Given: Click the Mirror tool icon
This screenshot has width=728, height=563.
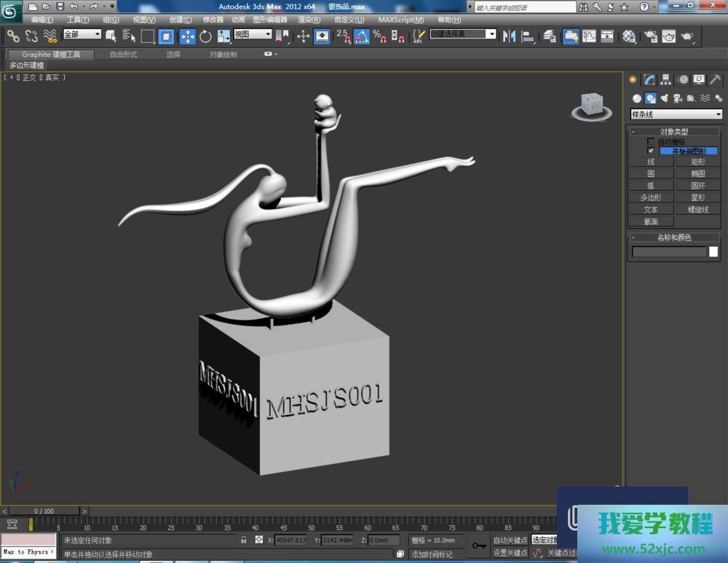Looking at the screenshot, I should [510, 36].
